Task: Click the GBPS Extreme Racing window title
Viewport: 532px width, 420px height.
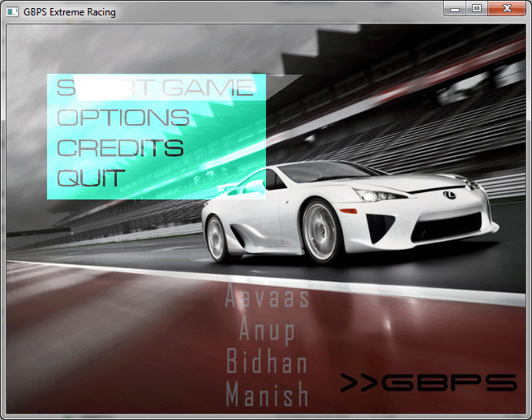Action: coord(70,12)
